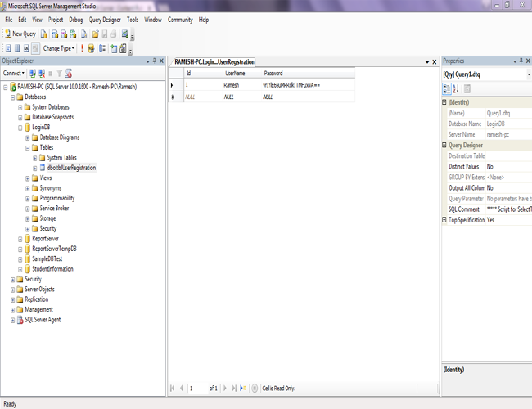532x409 pixels.
Task: Open the Tools menu
Action: point(133,20)
